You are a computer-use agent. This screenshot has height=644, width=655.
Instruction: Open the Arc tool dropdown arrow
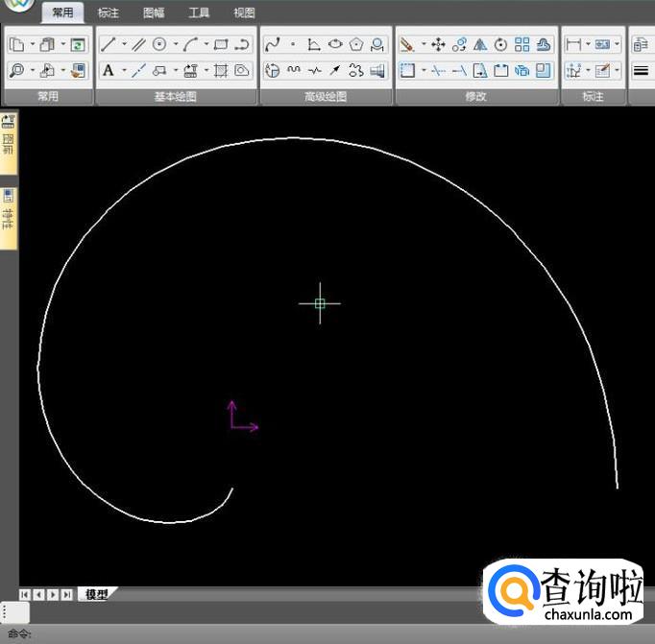[x=206, y=44]
